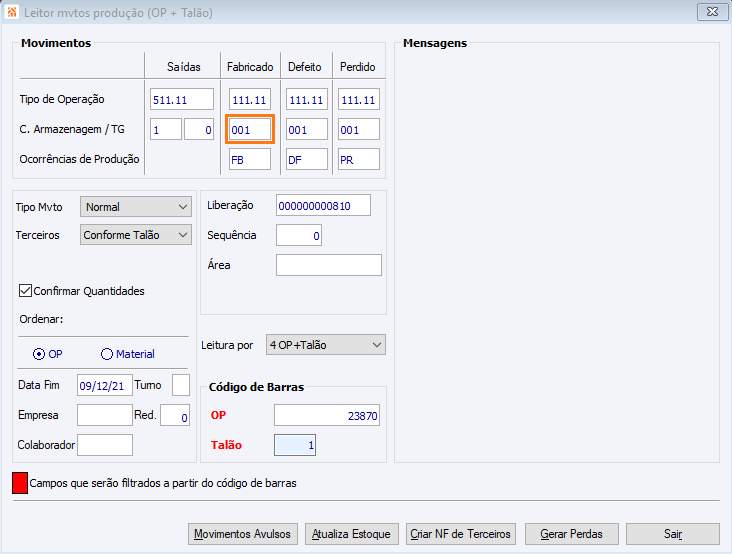Click Movimentos Avulsos button
The width and height of the screenshot is (732, 554).
(x=243, y=534)
